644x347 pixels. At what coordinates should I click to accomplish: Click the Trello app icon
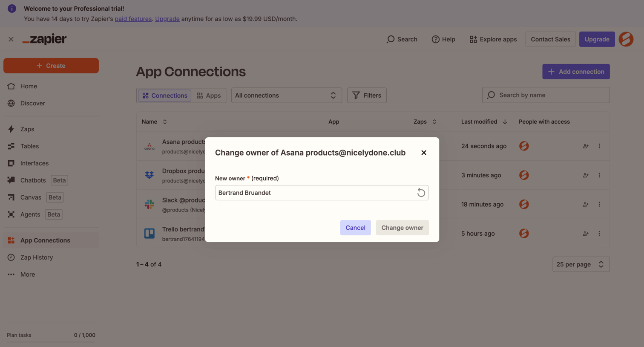point(149,234)
